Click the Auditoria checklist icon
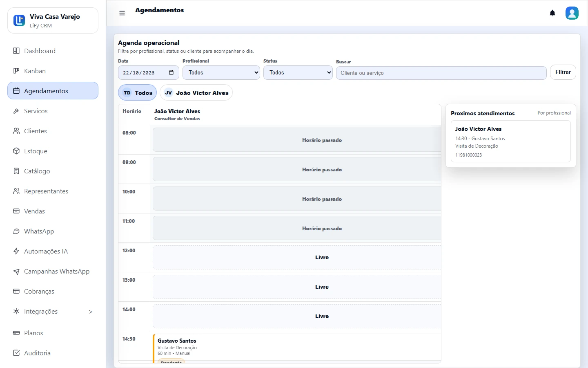The image size is (588, 368). coord(16,353)
